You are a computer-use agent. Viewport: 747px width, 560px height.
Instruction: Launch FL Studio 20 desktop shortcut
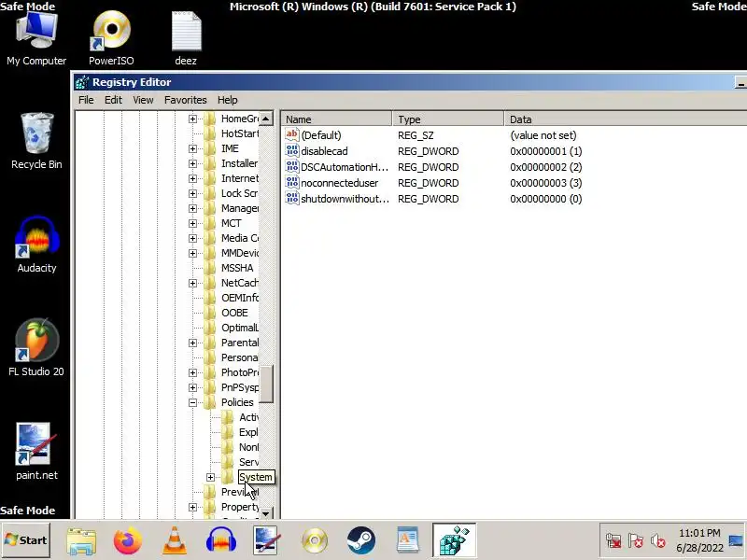36,347
